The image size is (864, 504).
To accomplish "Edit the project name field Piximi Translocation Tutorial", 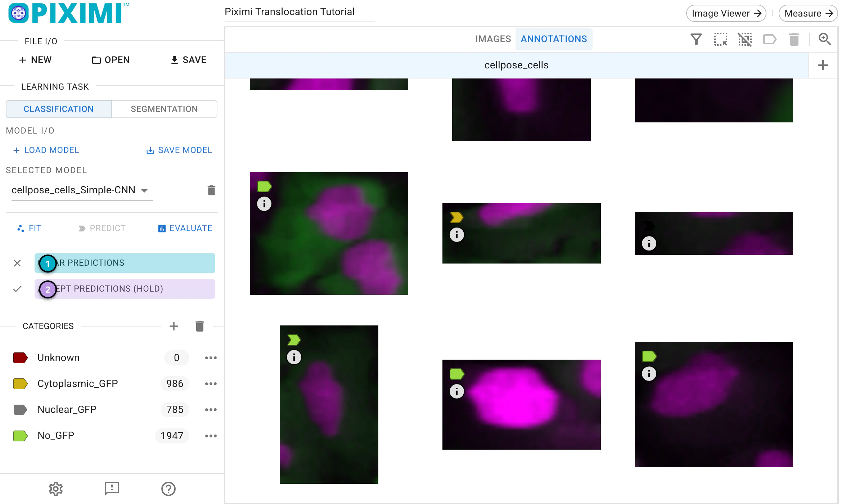I will click(300, 12).
